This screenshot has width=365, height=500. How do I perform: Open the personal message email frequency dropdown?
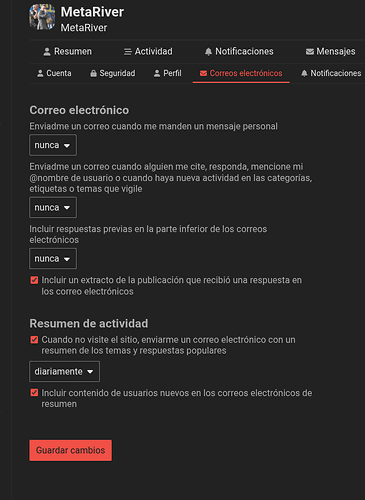[x=53, y=145]
